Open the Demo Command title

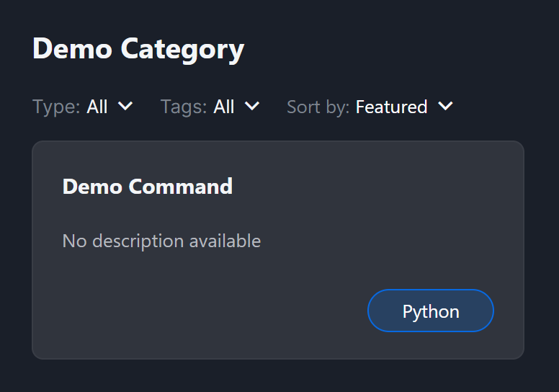147,187
